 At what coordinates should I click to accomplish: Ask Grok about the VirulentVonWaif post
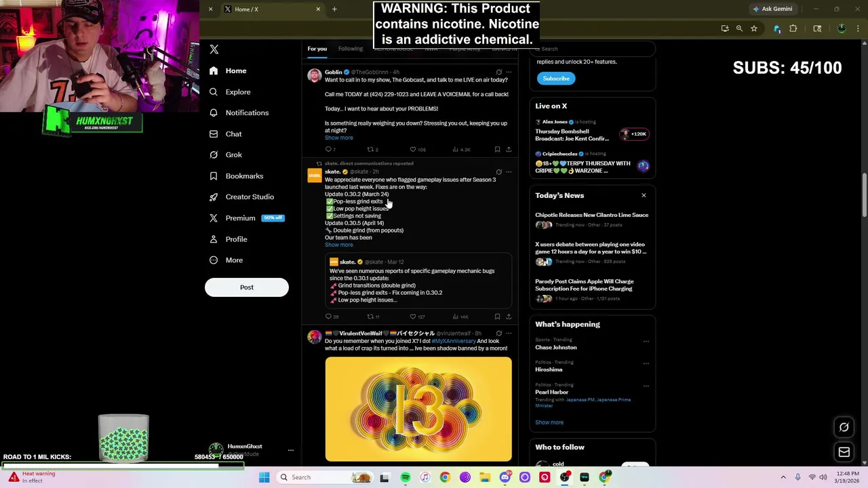[x=498, y=333]
